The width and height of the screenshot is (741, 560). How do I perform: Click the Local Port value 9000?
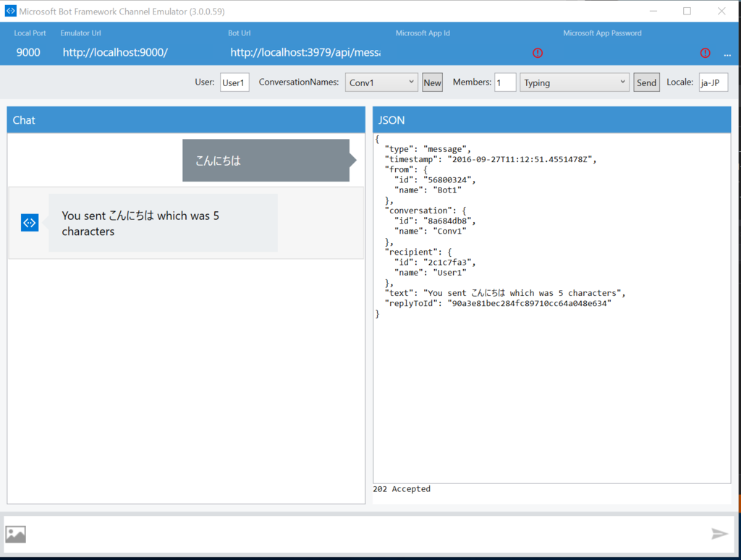(x=28, y=53)
